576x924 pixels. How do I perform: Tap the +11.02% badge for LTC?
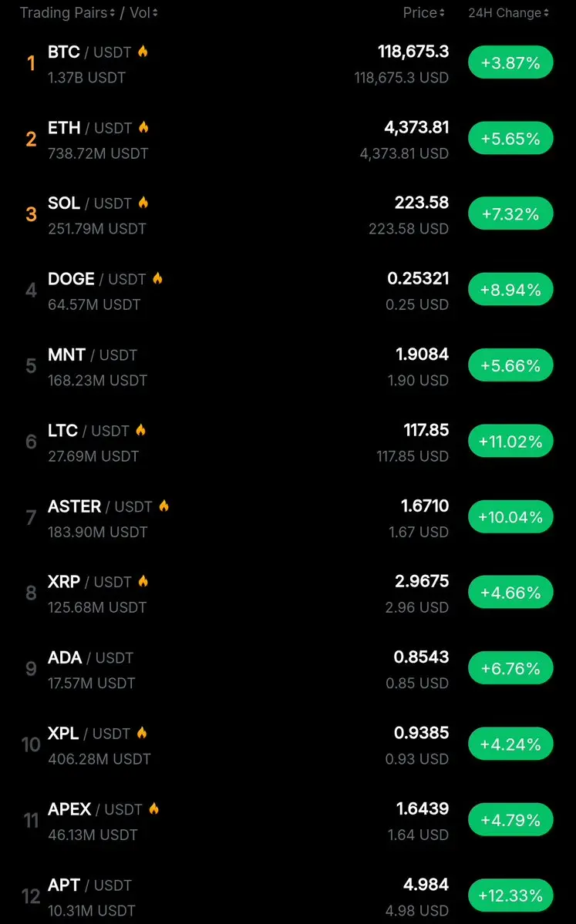pos(510,442)
